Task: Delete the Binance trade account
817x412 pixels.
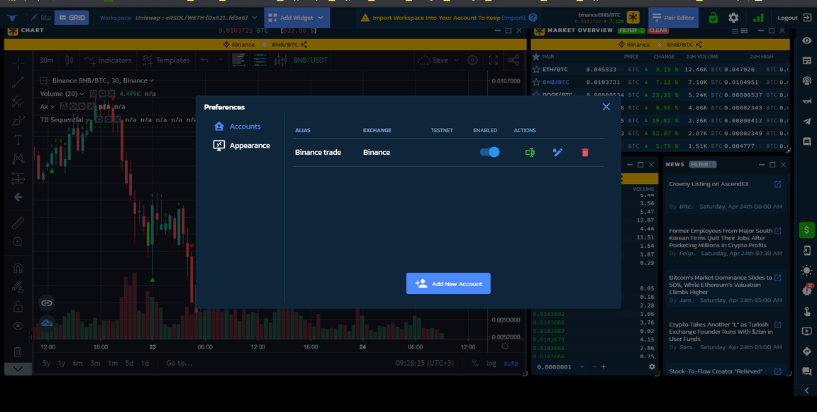Action: pos(585,153)
